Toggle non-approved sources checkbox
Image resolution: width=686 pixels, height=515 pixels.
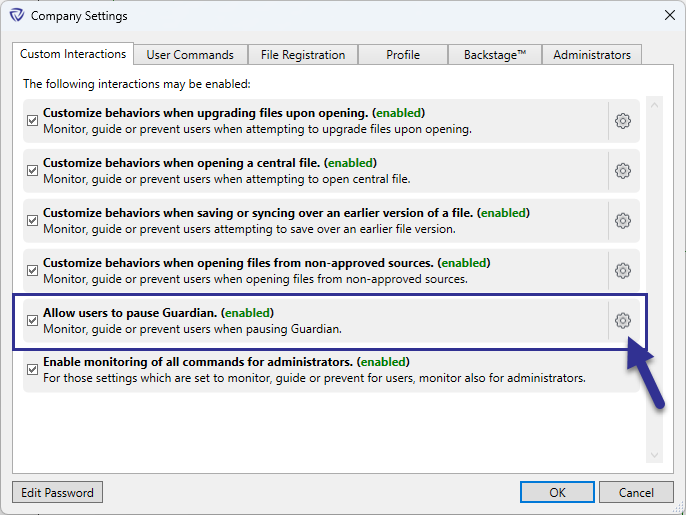[33, 270]
